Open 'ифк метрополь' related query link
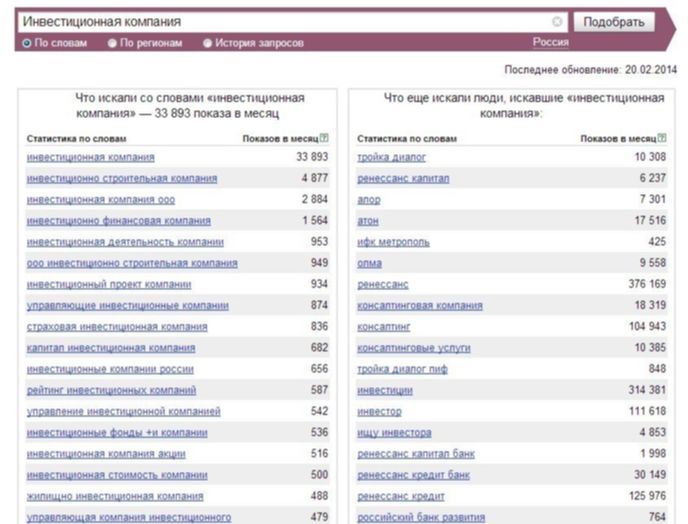 [x=394, y=242]
